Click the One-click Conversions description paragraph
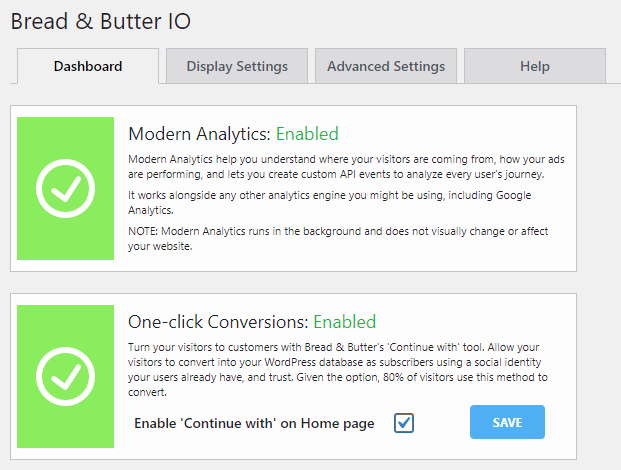The width and height of the screenshot is (621, 470). click(x=338, y=369)
